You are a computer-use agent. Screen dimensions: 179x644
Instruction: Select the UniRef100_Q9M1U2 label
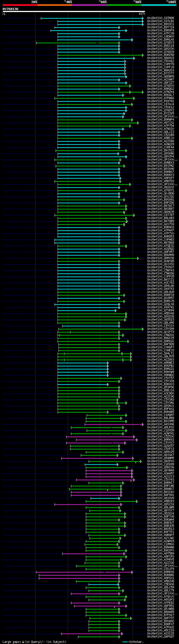coord(161,341)
